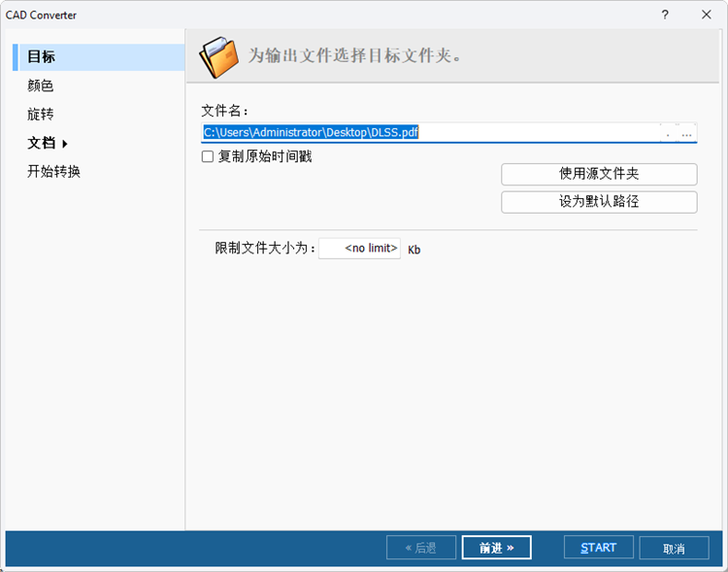The image size is (728, 572).
Task: Click the 设为默认路径 button
Action: [x=599, y=202]
